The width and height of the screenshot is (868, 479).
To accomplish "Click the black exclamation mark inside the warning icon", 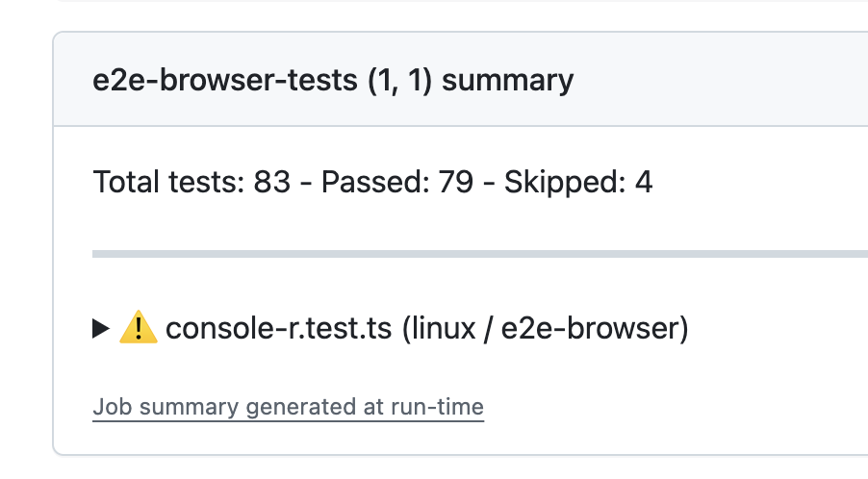I will [x=139, y=329].
